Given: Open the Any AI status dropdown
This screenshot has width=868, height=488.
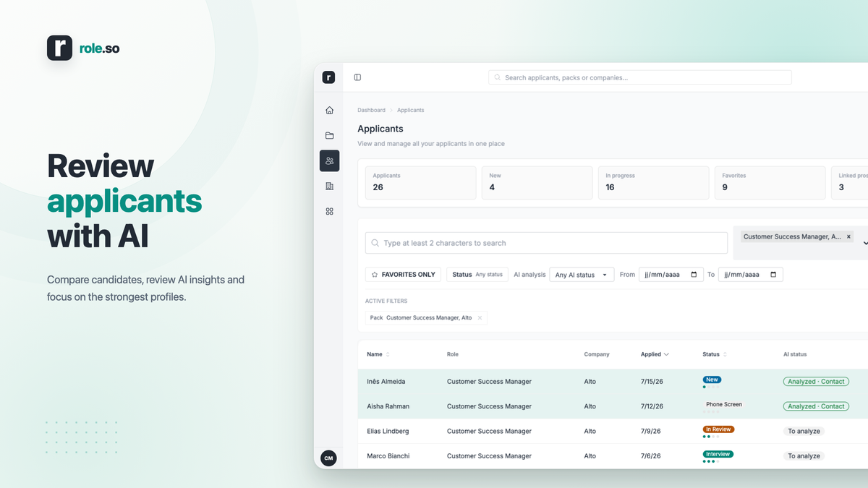Looking at the screenshot, I should pyautogui.click(x=582, y=275).
